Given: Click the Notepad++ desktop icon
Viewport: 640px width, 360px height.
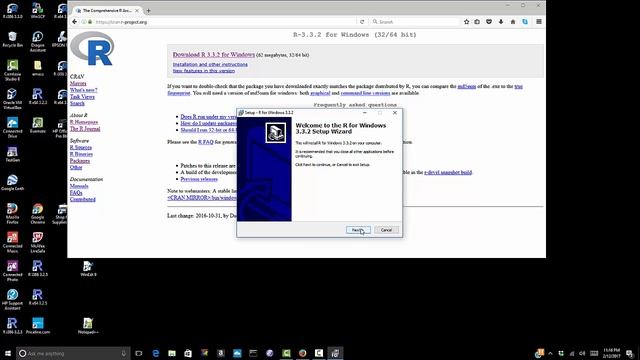Looking at the screenshot, I should point(88,326).
